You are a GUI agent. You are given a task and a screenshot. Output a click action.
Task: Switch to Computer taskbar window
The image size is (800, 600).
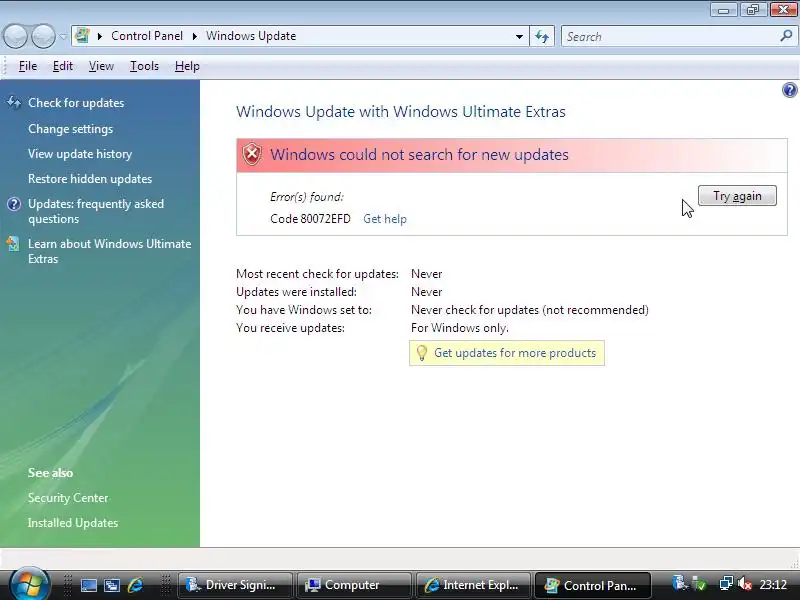pos(355,585)
